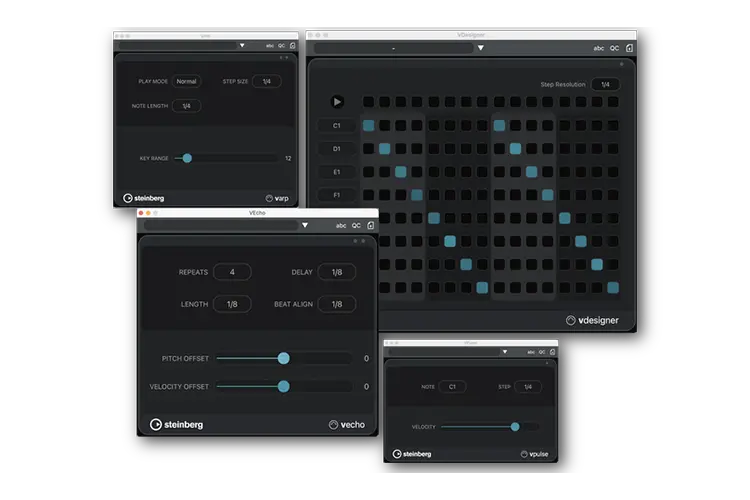The height and width of the screenshot is (500, 750).
Task: Click the vdesigner logo icon
Action: pyautogui.click(x=571, y=320)
